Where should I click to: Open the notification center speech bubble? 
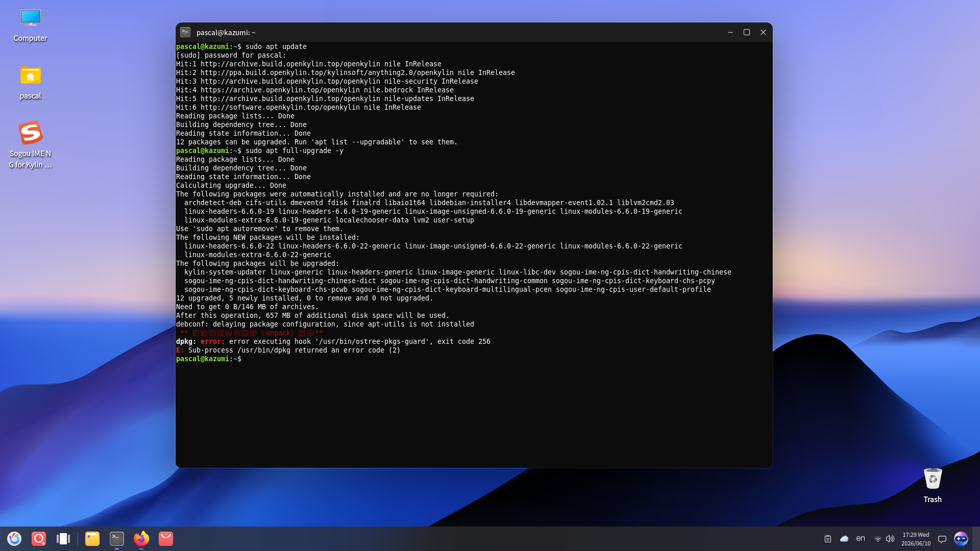[942, 539]
